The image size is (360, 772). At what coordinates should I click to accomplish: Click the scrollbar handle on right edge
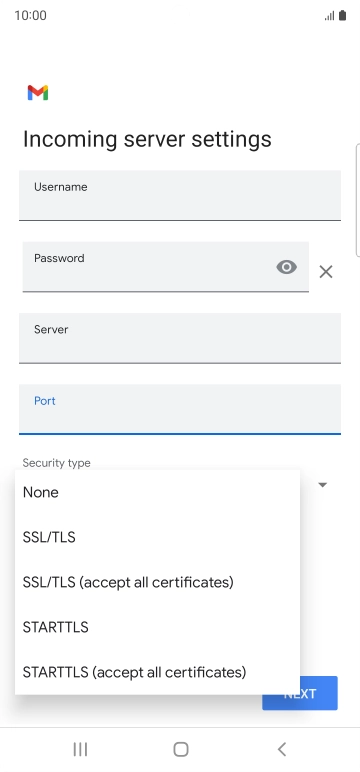[358, 200]
